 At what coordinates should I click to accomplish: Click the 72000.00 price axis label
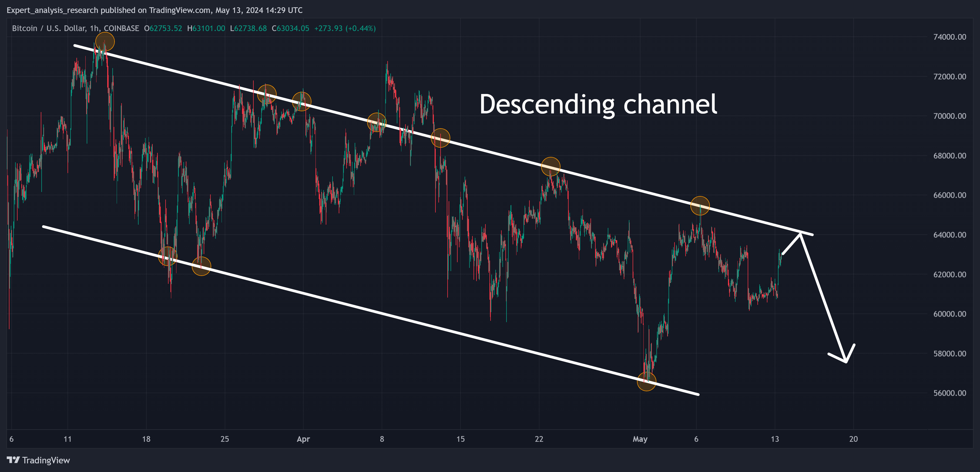point(949,76)
